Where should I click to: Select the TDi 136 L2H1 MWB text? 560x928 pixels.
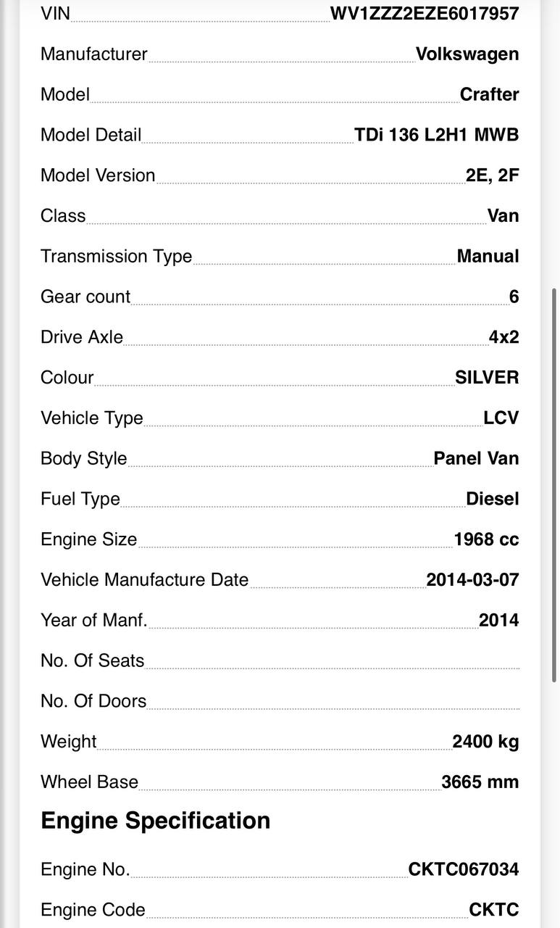click(x=436, y=135)
